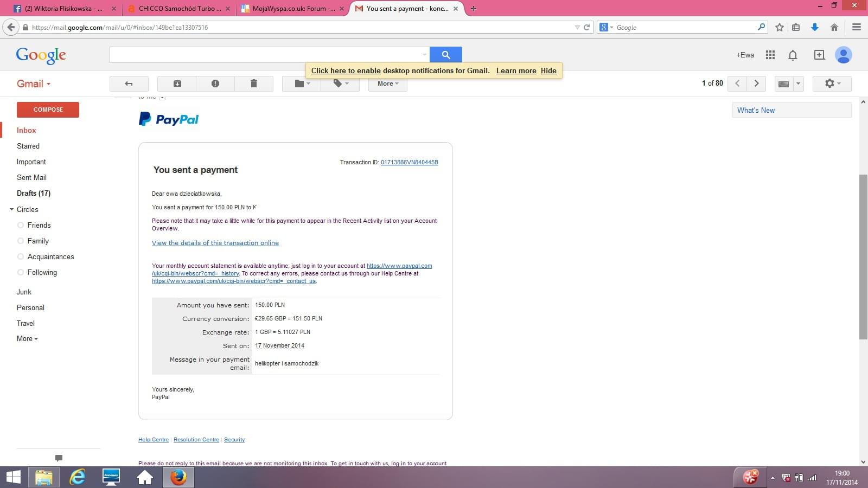Select the Acquaintances circle
Viewport: 868px width, 488px height.
(51, 256)
